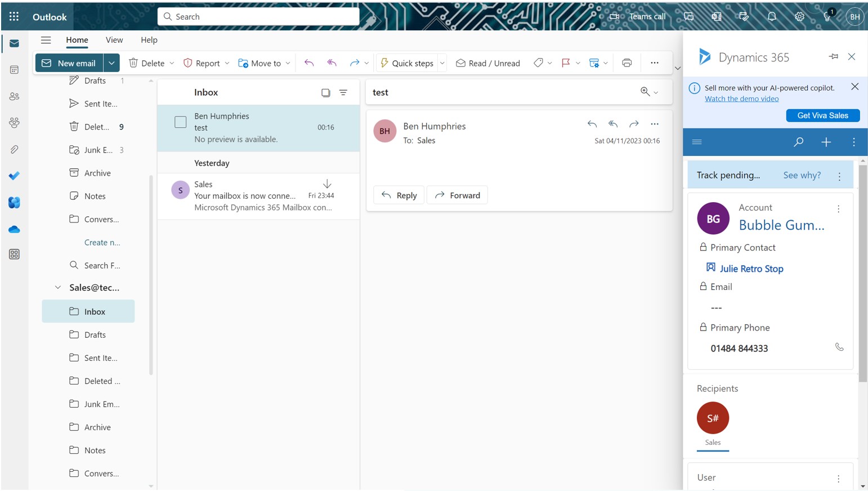Open Groups icon in left rail
The height and width of the screenshot is (491, 868).
tap(14, 123)
